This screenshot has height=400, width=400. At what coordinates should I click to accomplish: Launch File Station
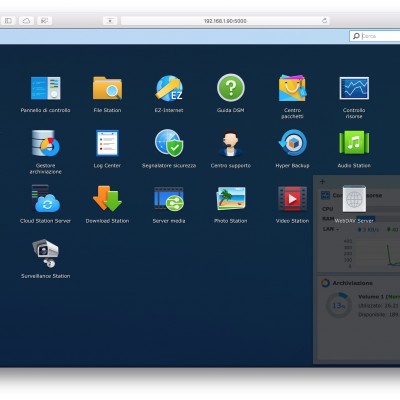point(107,88)
